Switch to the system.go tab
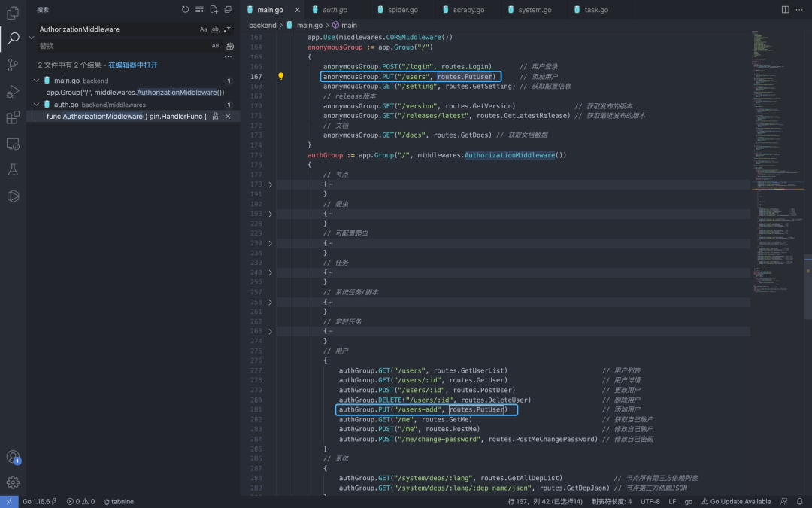 pos(534,10)
